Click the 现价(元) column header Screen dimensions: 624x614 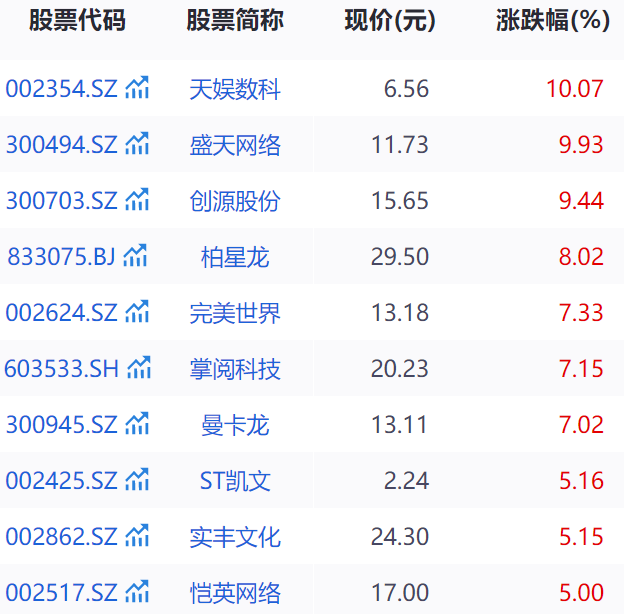click(x=390, y=20)
